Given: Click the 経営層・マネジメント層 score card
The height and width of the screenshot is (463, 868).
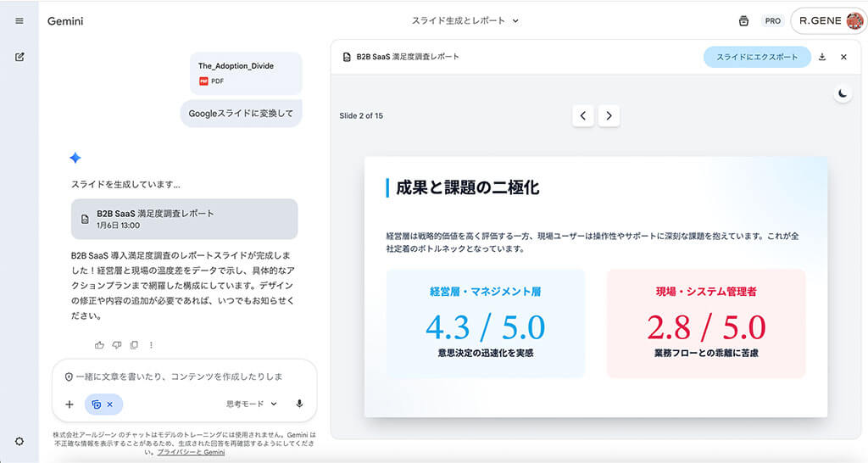Looking at the screenshot, I should coord(486,323).
